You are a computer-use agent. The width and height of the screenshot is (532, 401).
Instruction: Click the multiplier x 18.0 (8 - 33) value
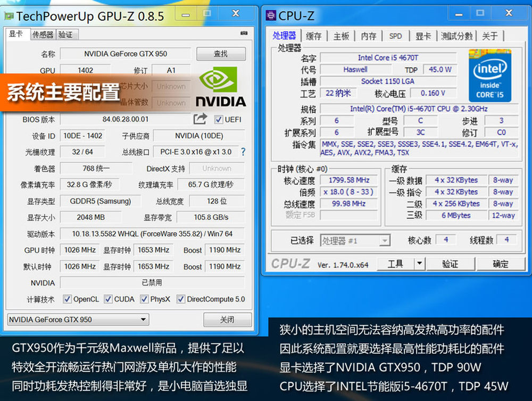point(349,192)
